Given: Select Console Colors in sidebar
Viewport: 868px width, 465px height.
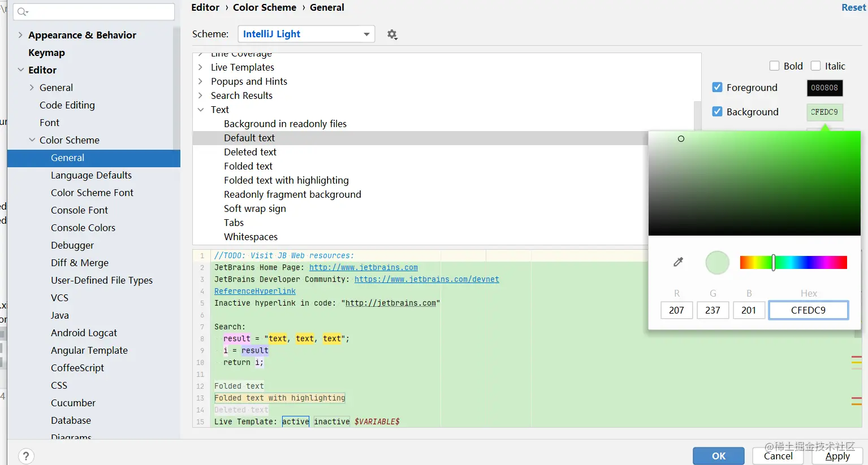Looking at the screenshot, I should (83, 228).
